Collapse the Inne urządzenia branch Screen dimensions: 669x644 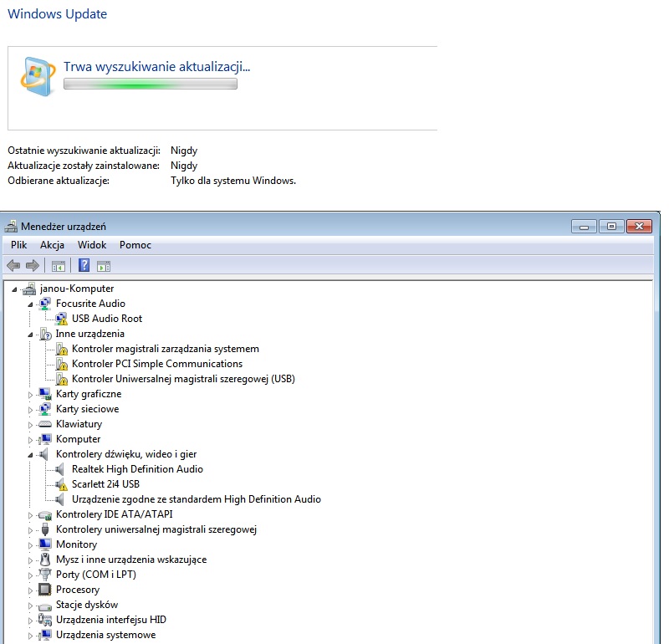tap(30, 335)
